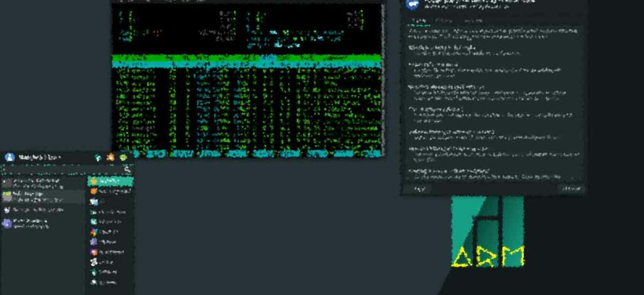Focus the application launcher search field
This screenshot has height=295, width=644.
point(67,169)
